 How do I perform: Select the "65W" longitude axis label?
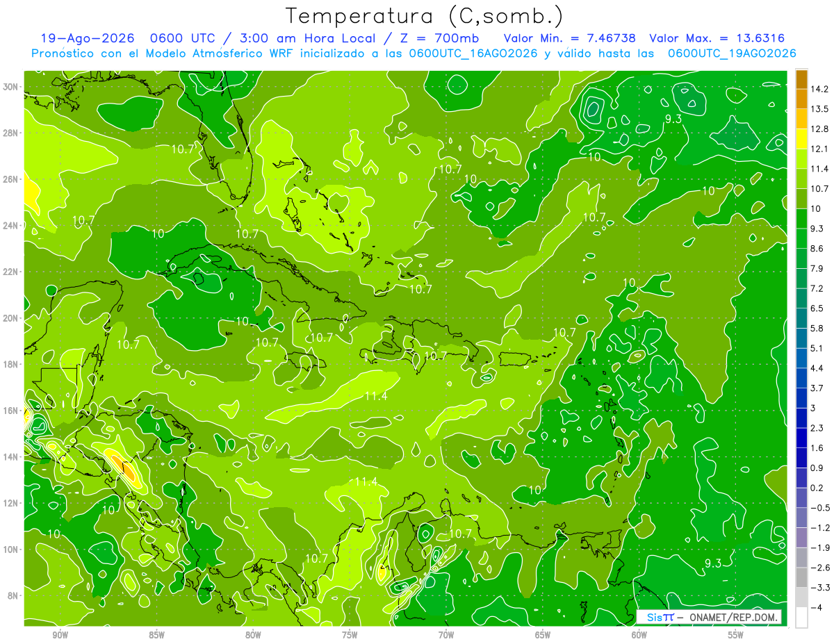543,635
